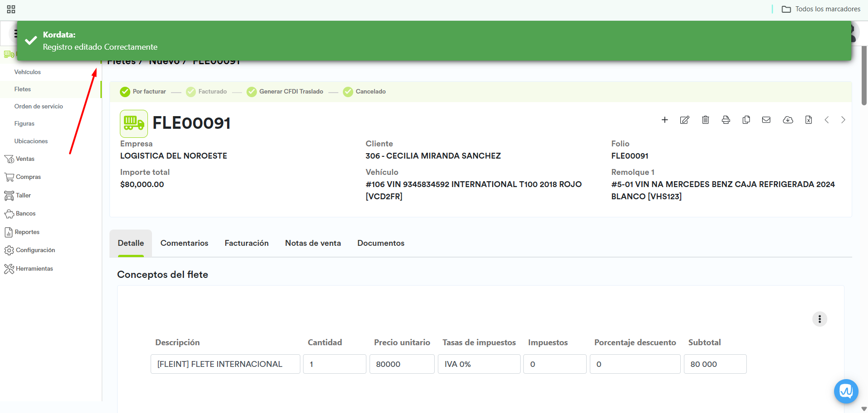This screenshot has height=413, width=868.
Task: Click the vertical page scrollbar thumb
Action: click(x=864, y=75)
